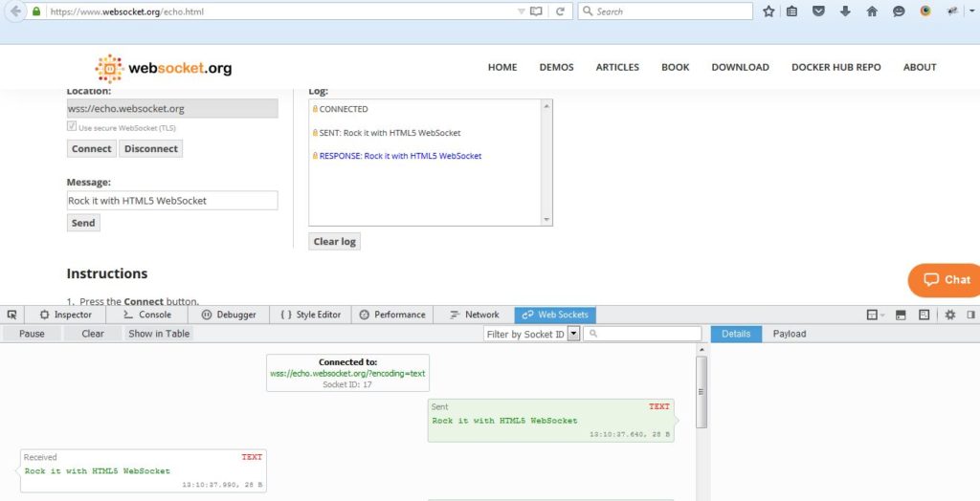Screen dimensions: 980x501
Task: Open the BOOK navigation link
Action: [x=675, y=67]
